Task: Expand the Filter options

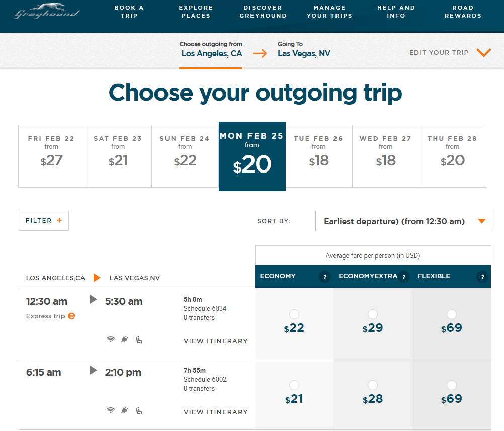Action: pyautogui.click(x=44, y=221)
